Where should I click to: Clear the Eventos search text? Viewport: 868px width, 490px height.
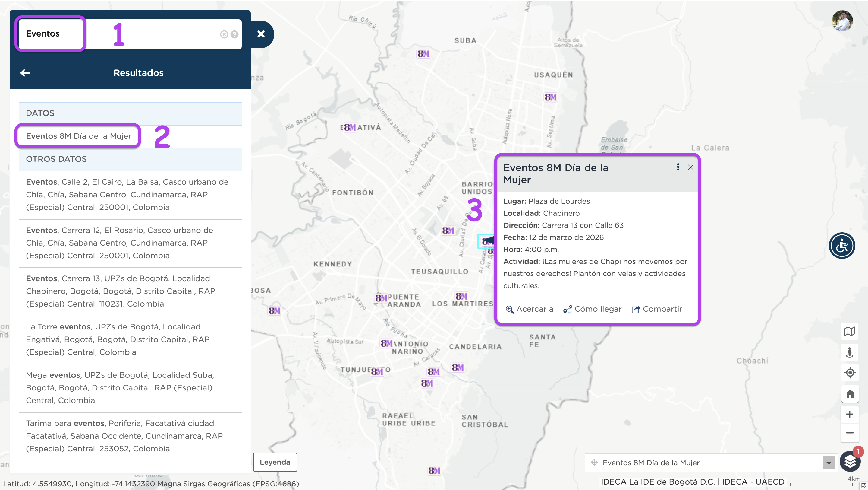tap(224, 34)
